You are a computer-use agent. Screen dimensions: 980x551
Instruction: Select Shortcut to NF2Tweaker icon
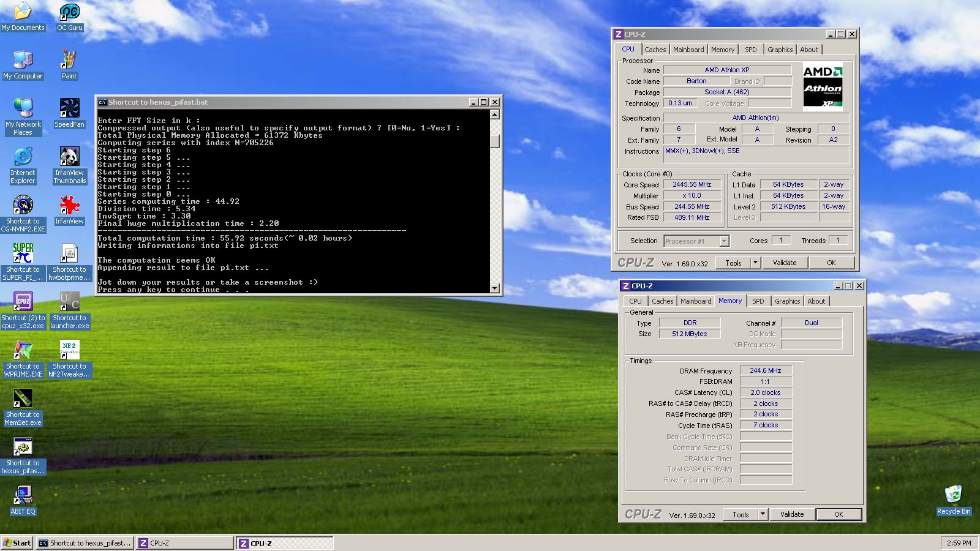pos(69,359)
